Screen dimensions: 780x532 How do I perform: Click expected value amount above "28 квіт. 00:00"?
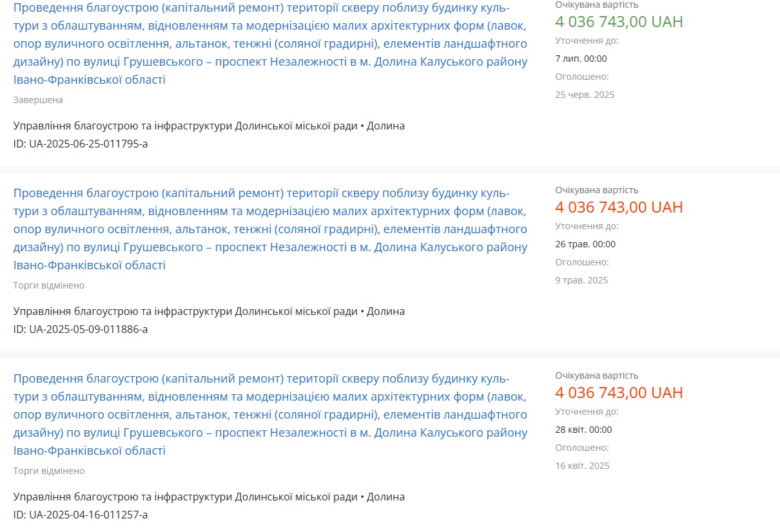pos(619,393)
